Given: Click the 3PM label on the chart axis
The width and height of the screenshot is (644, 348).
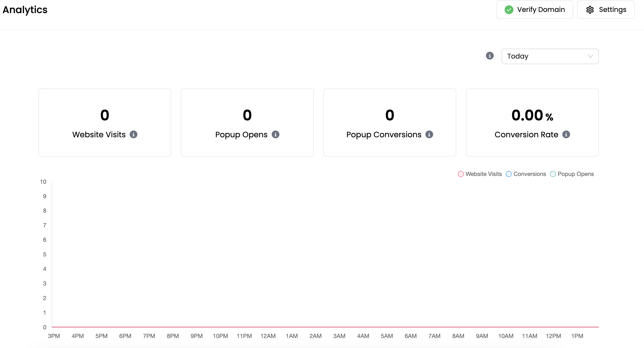Looking at the screenshot, I should point(54,336).
